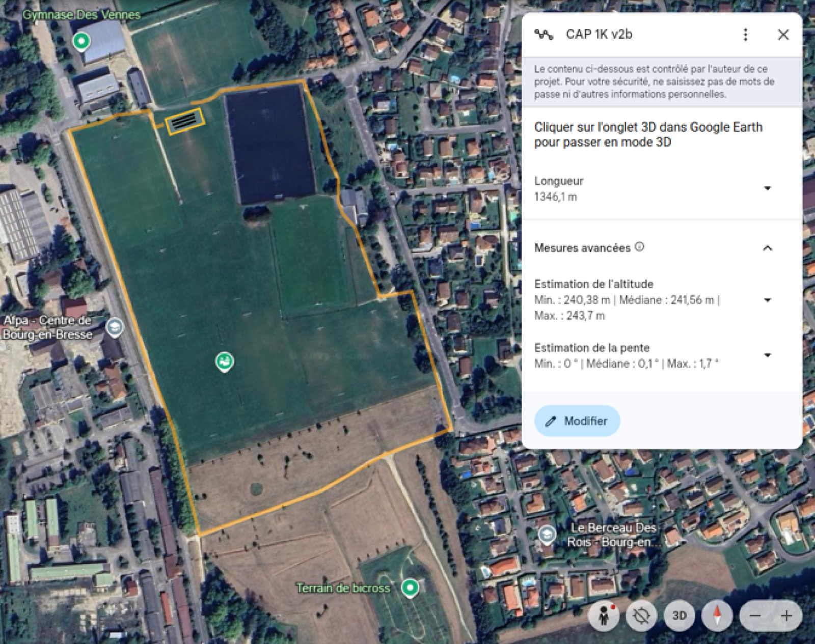Zoom out with the minus button
Screen dimensions: 815x644
755,616
